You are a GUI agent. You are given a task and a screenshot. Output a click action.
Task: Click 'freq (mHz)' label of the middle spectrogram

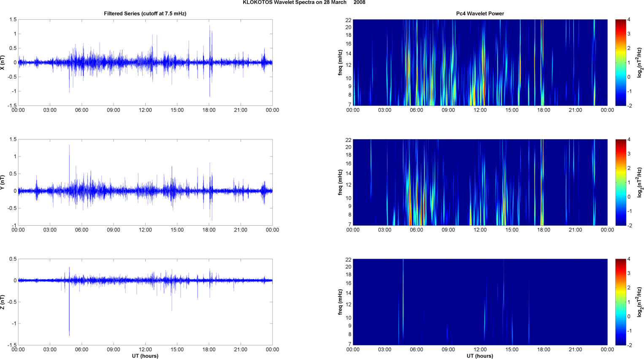pos(340,182)
